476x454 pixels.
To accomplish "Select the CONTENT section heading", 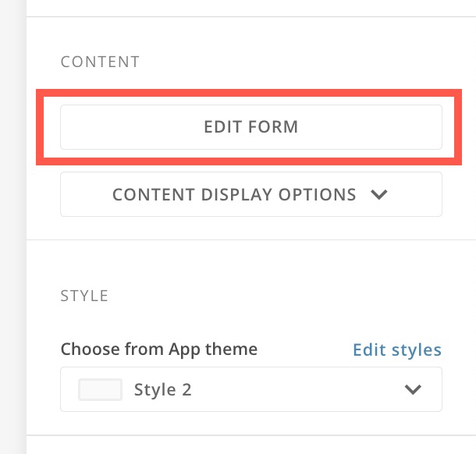I will (x=100, y=62).
